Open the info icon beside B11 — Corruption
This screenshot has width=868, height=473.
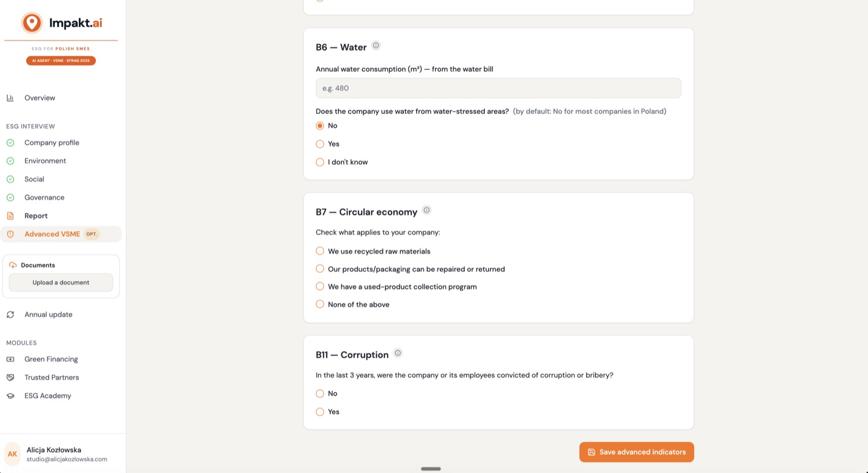point(398,353)
